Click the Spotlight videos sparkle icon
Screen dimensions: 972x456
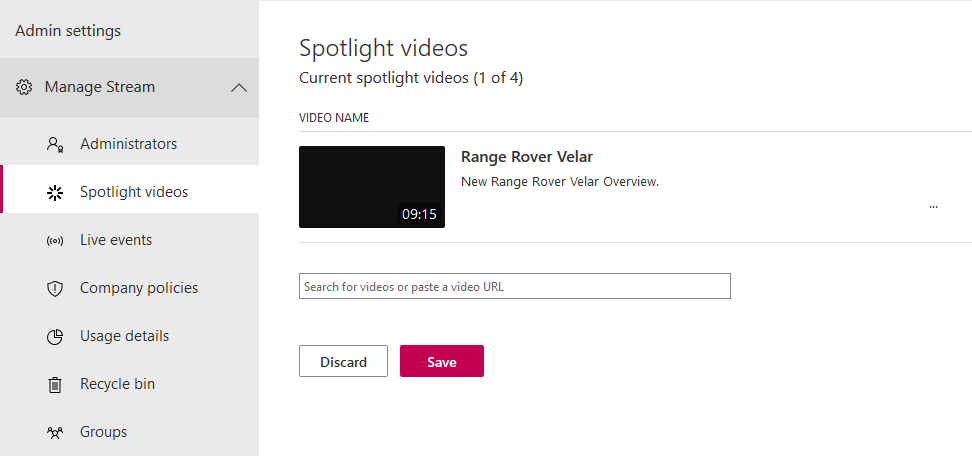tap(56, 192)
